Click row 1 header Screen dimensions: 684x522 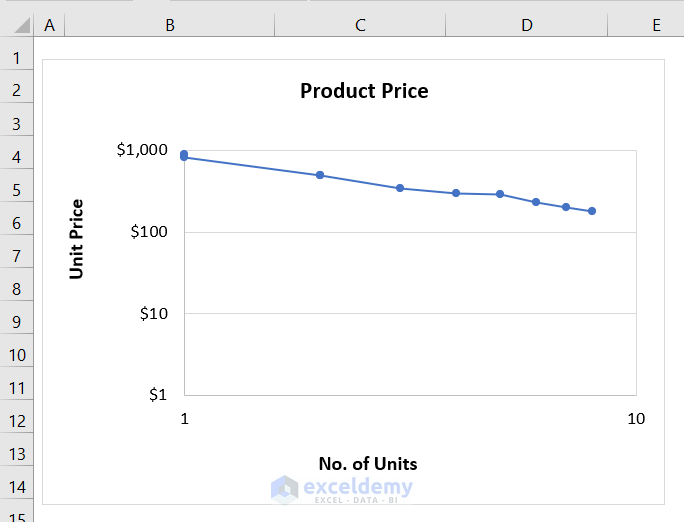(x=16, y=58)
